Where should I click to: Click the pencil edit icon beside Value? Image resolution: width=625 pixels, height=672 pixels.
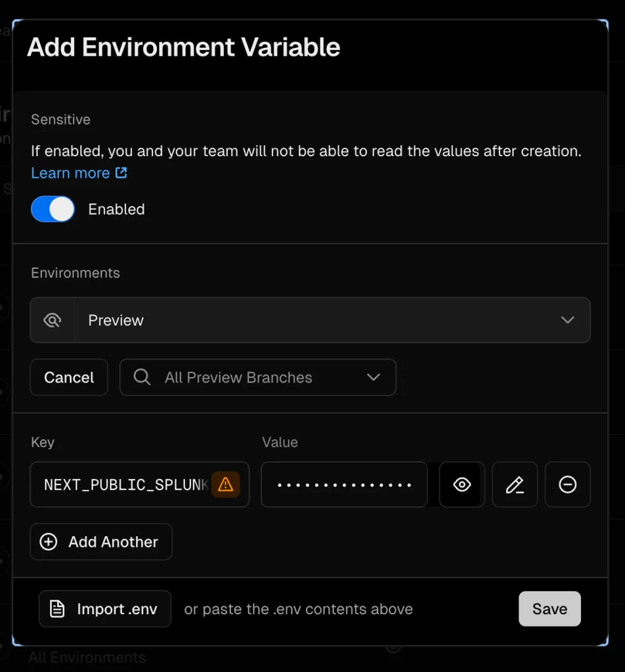[515, 485]
